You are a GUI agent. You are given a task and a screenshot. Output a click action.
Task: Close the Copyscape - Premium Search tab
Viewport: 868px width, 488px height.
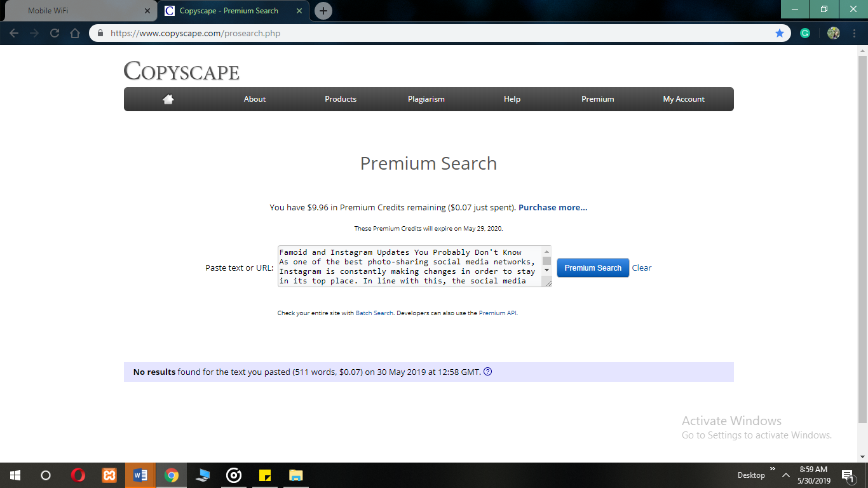(299, 11)
